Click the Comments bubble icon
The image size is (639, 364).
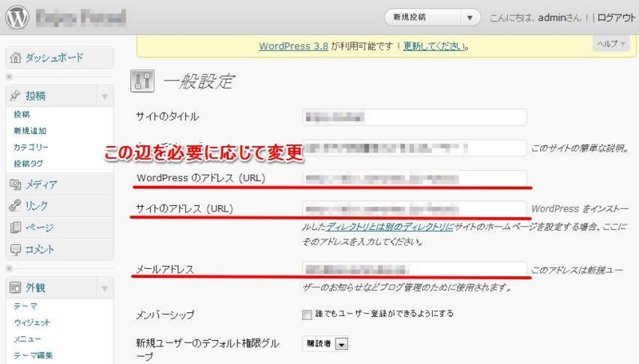coord(15,249)
